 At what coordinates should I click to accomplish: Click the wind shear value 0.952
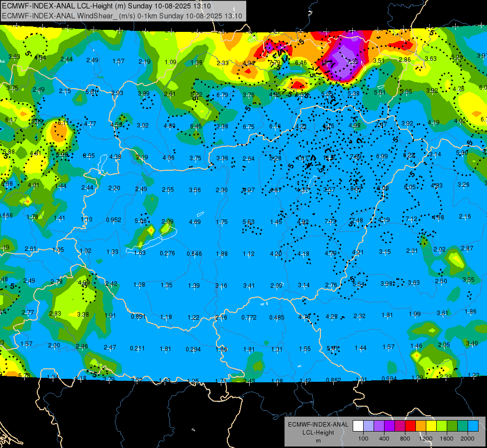[x=114, y=220]
